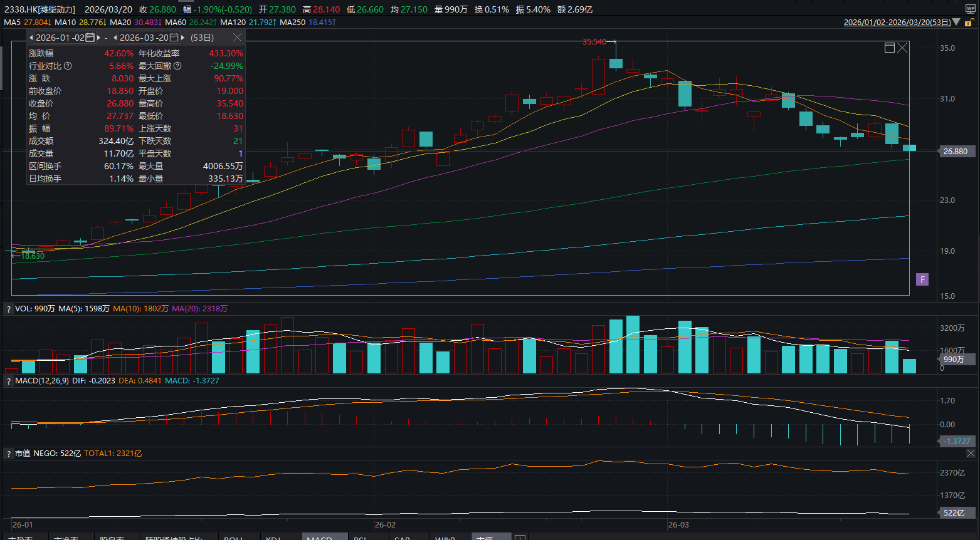Screen dimensions: 980x540
Task: Open the VOL indicator help question mark
Action: pyautogui.click(x=8, y=309)
